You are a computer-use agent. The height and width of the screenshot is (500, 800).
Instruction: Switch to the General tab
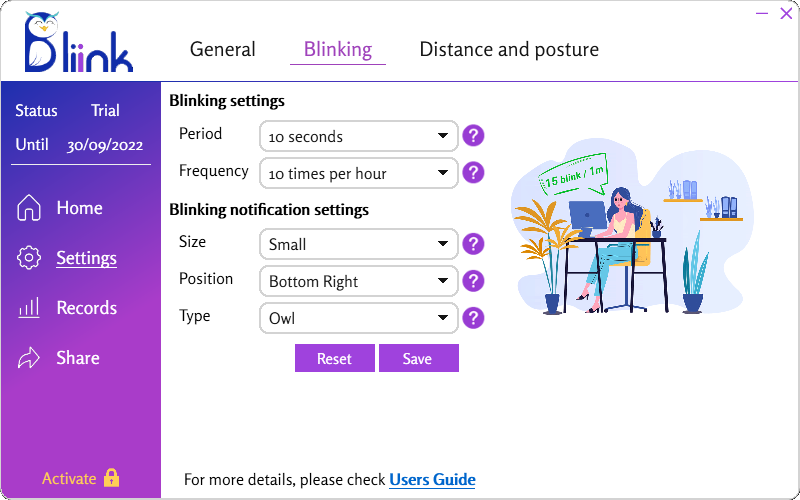point(222,49)
